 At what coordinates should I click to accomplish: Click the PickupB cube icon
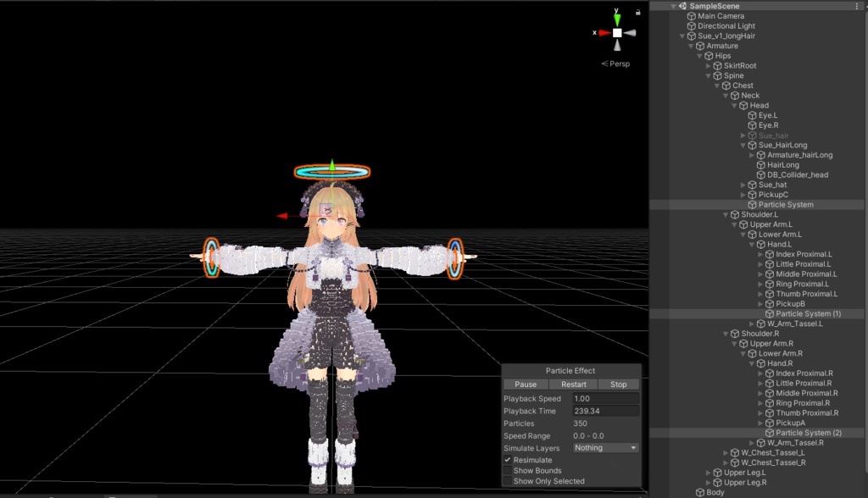(x=770, y=304)
